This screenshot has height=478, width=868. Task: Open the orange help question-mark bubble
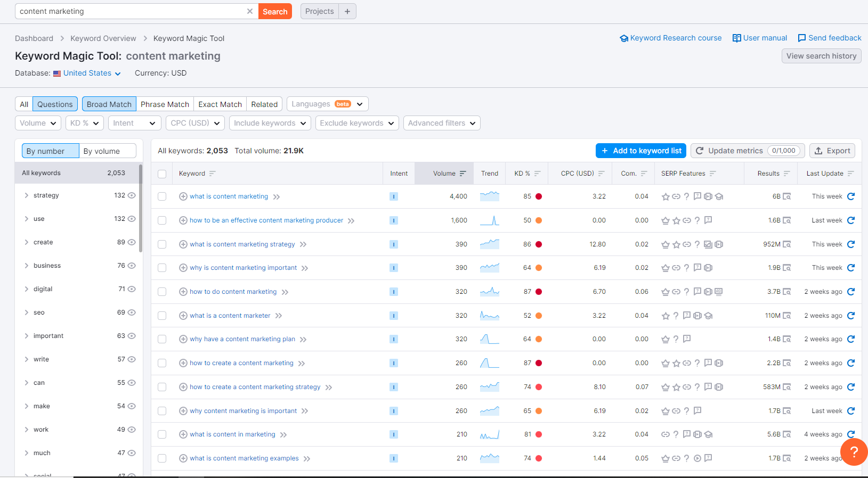(854, 452)
